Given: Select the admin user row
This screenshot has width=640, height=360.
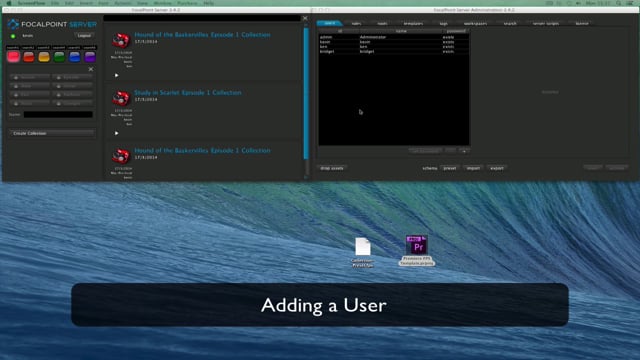Looking at the screenshot, I should (x=394, y=37).
